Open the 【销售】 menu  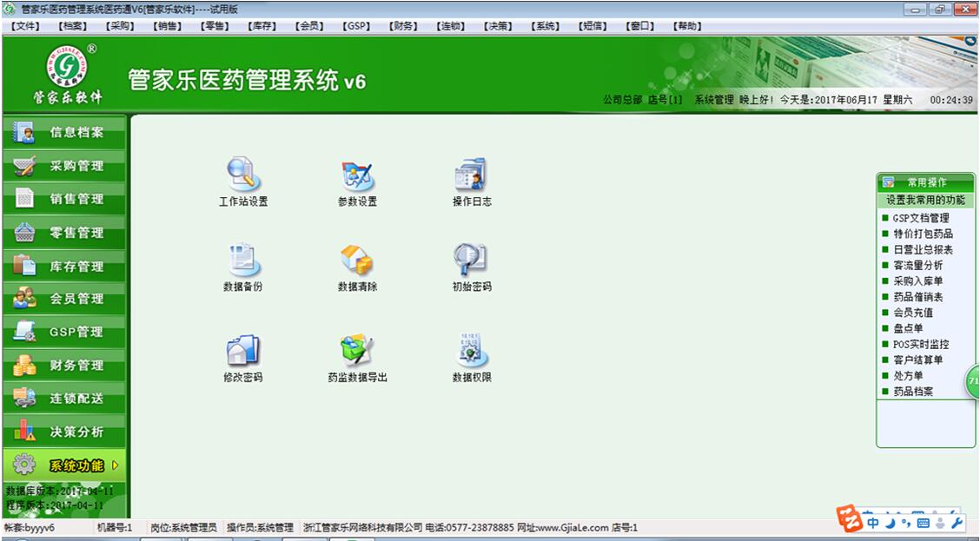168,26
